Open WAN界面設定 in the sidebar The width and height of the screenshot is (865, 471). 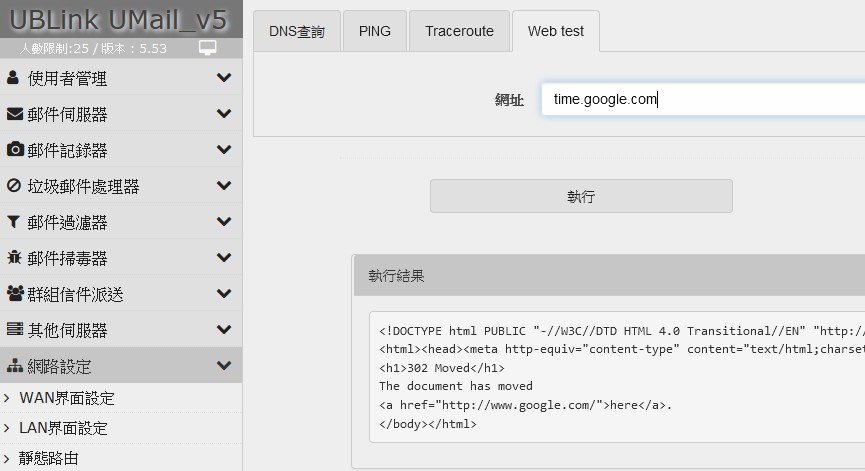[67, 398]
